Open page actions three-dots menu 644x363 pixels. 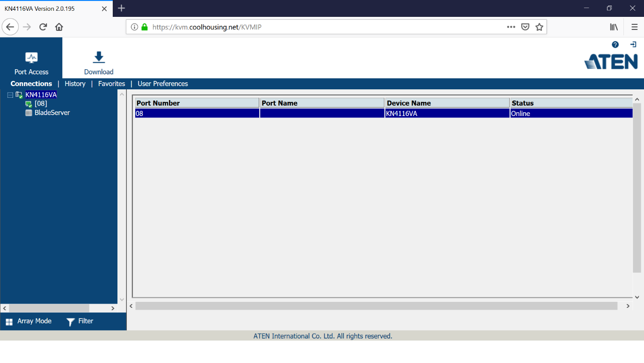click(x=511, y=27)
